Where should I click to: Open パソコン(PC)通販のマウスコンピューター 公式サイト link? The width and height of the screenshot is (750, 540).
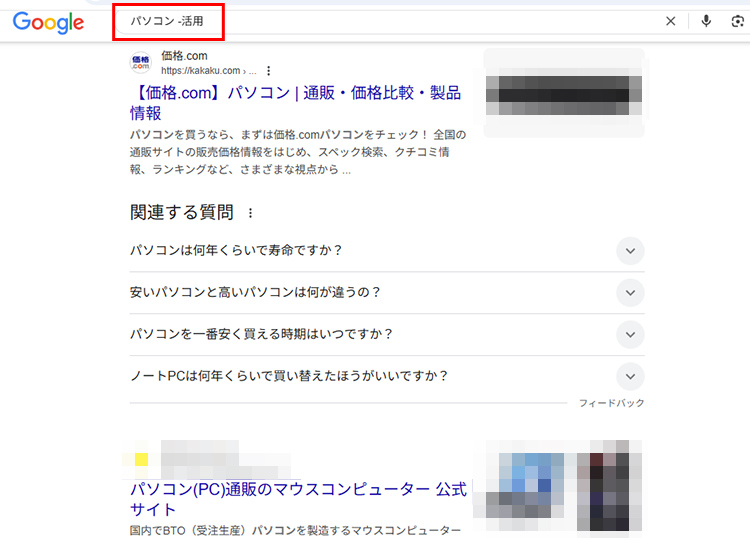[x=298, y=499]
